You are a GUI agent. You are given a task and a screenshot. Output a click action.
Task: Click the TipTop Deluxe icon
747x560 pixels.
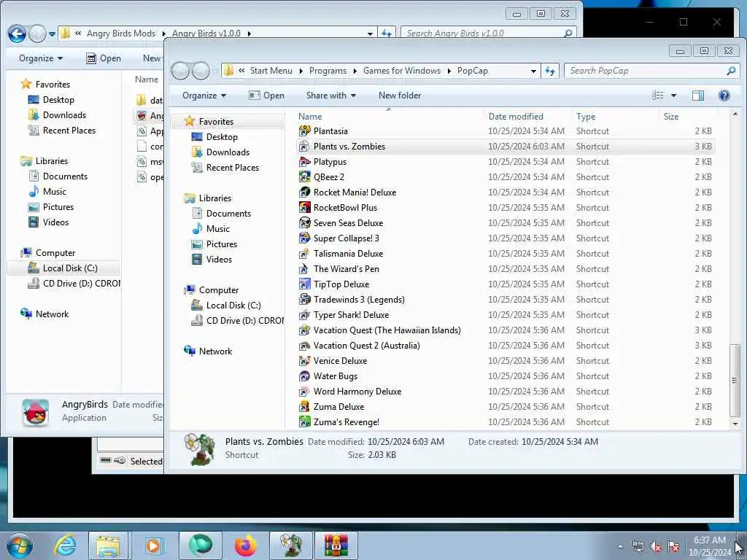click(304, 284)
